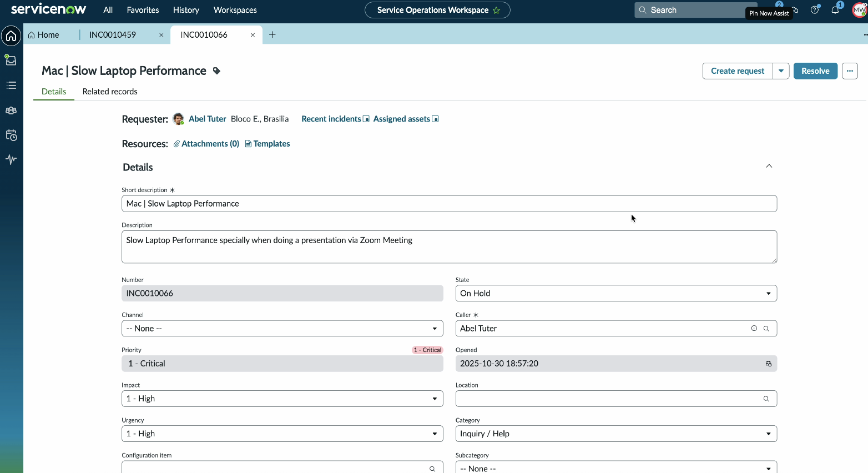868x473 pixels.
Task: Click the Configuration item lookup magnifier
Action: [432, 469]
